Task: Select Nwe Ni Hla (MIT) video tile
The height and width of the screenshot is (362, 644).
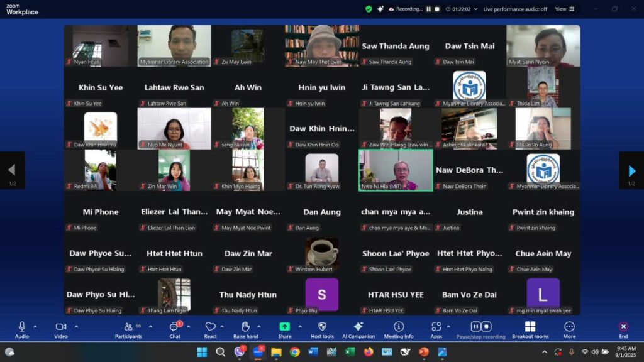Action: click(396, 170)
